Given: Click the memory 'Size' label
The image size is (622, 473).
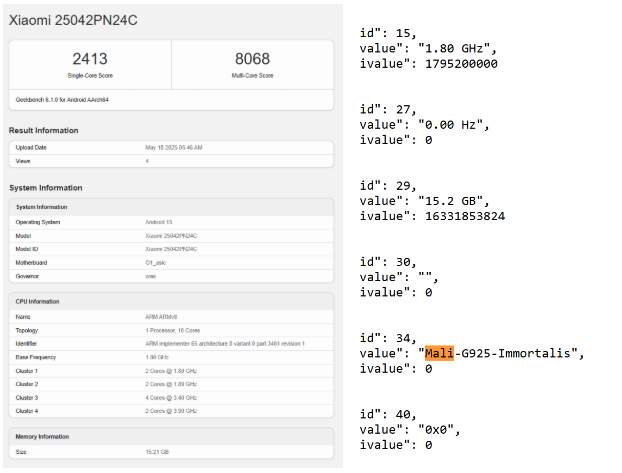Looking at the screenshot, I should click(21, 452).
